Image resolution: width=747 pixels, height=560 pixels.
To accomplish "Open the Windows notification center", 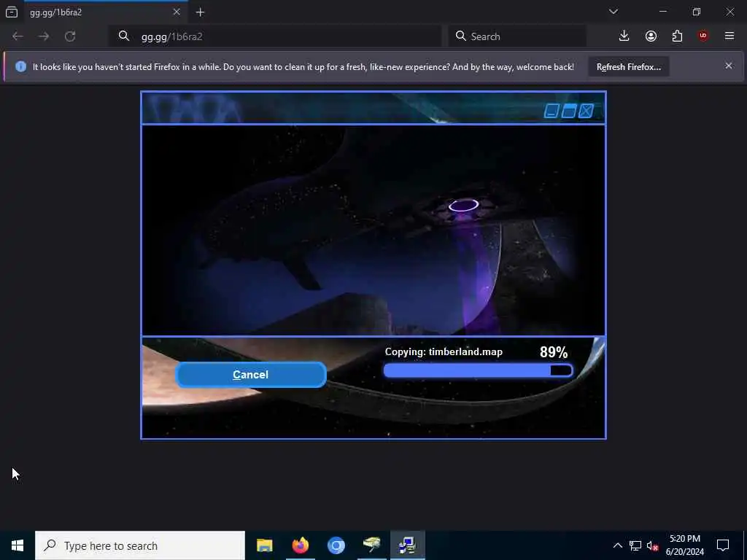I will pyautogui.click(x=723, y=545).
